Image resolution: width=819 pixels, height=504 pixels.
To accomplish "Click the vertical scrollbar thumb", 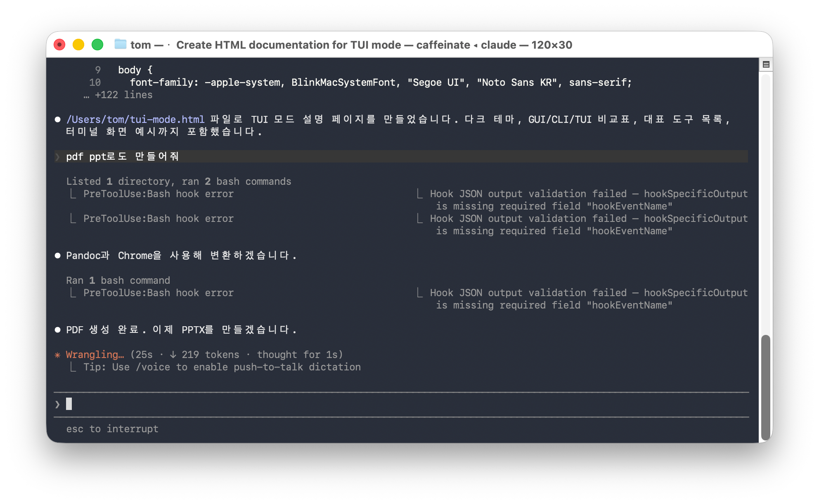I will 766,387.
